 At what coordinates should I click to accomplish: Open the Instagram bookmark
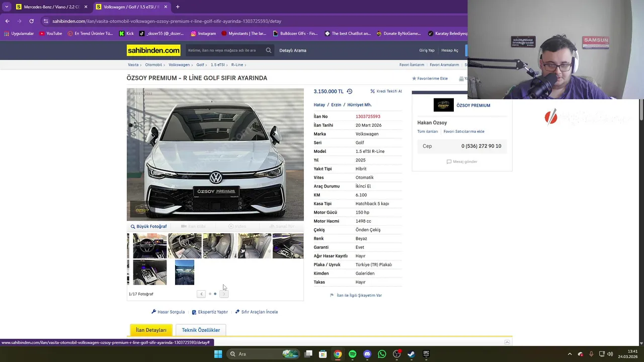pyautogui.click(x=203, y=34)
